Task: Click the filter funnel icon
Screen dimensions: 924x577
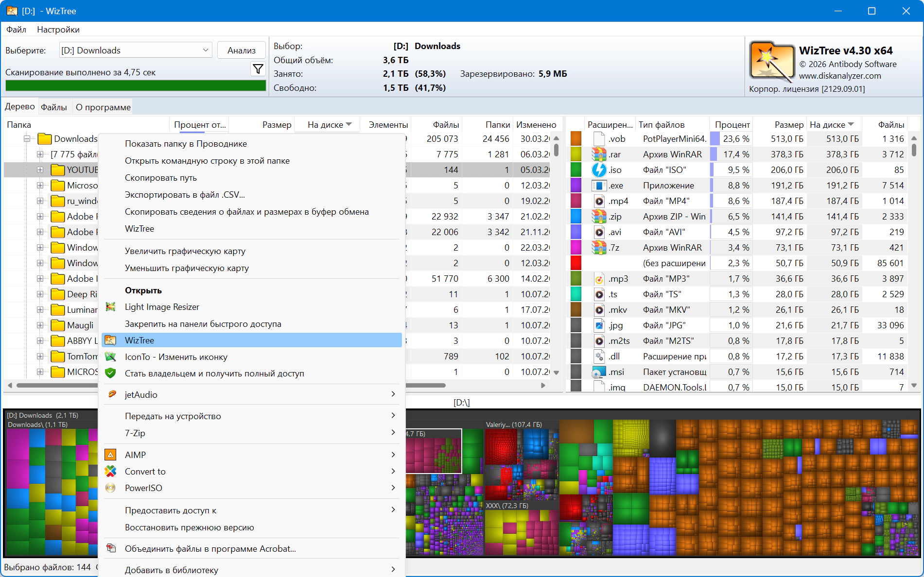Action: 258,69
